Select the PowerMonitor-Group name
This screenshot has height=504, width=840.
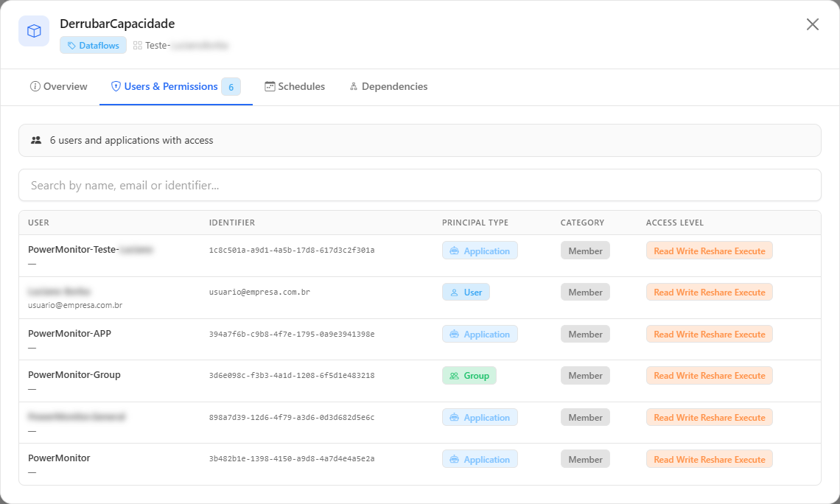tap(74, 375)
